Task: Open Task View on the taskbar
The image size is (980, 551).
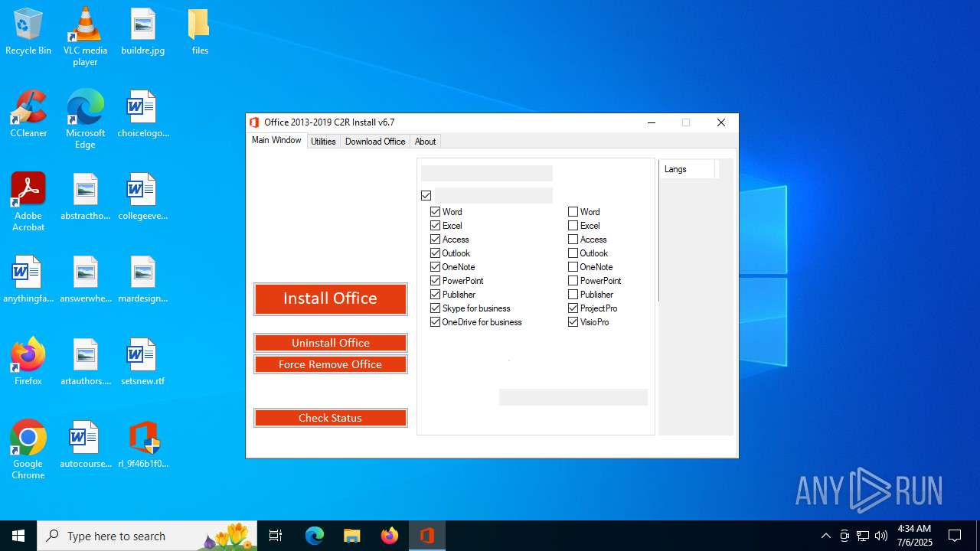Action: [276, 536]
